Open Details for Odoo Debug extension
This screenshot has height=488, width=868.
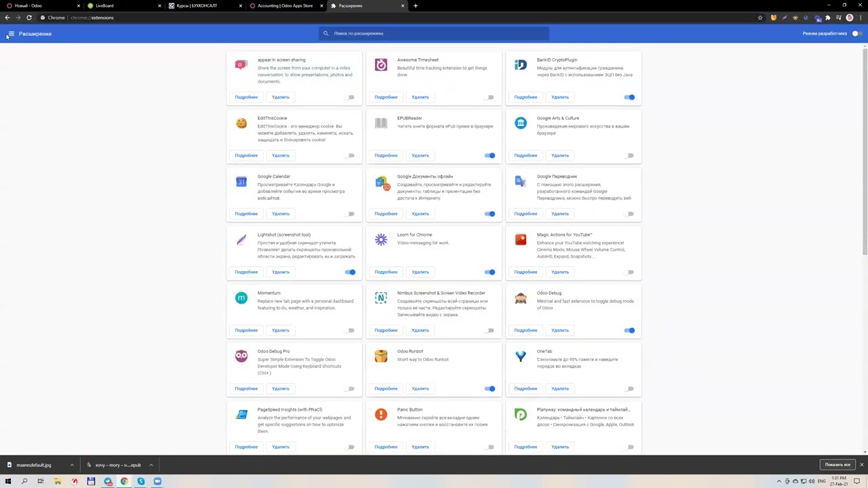[526, 330]
